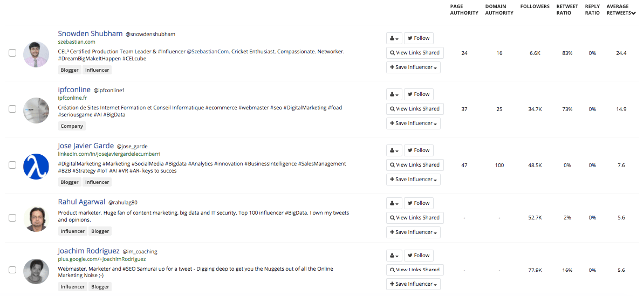Open Rahul Agarwal's profile name link
The width and height of the screenshot is (644, 296).
pos(81,202)
